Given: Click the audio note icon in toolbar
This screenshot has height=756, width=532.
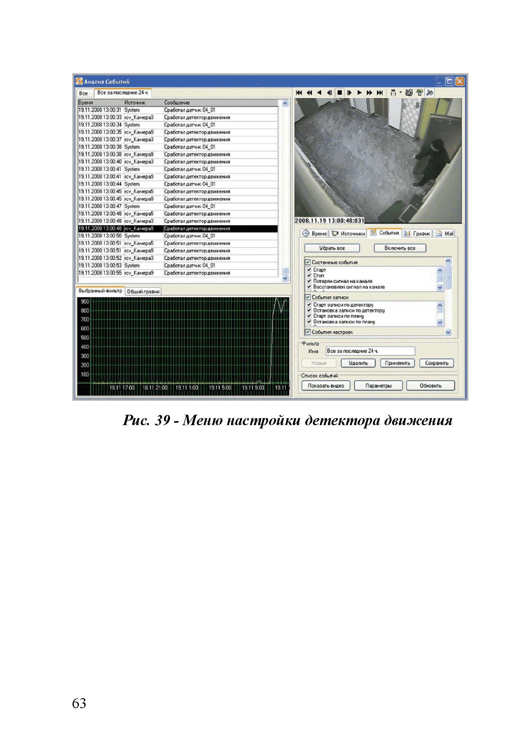Looking at the screenshot, I should click(429, 93).
